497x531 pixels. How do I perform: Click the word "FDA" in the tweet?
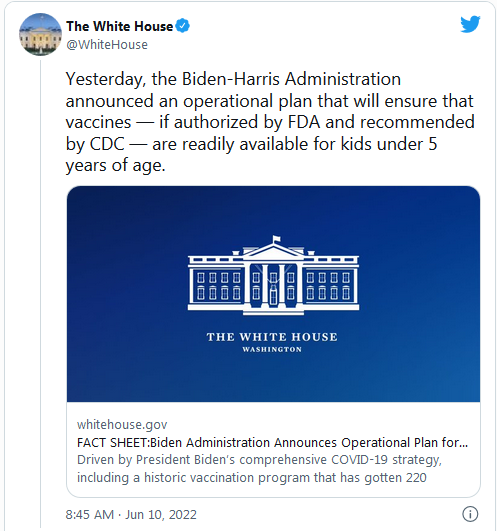pos(304,122)
